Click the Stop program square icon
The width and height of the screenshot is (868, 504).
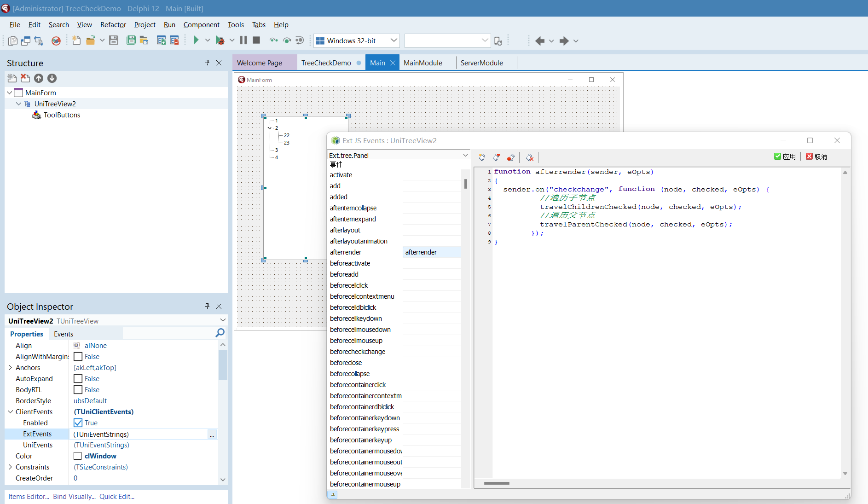pos(256,41)
